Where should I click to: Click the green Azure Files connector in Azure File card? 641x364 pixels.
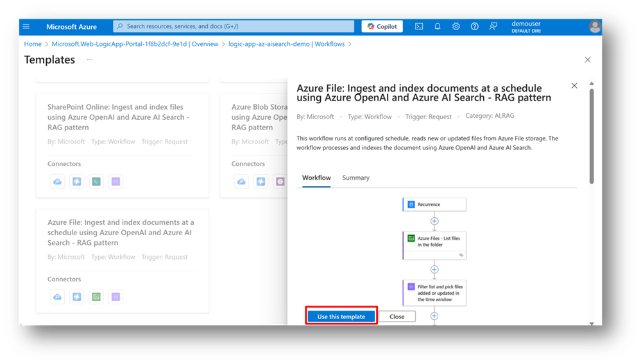tap(96, 297)
